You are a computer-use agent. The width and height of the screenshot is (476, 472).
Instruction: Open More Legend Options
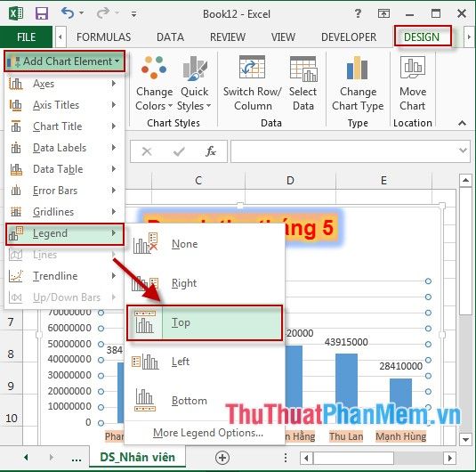pyautogui.click(x=207, y=433)
